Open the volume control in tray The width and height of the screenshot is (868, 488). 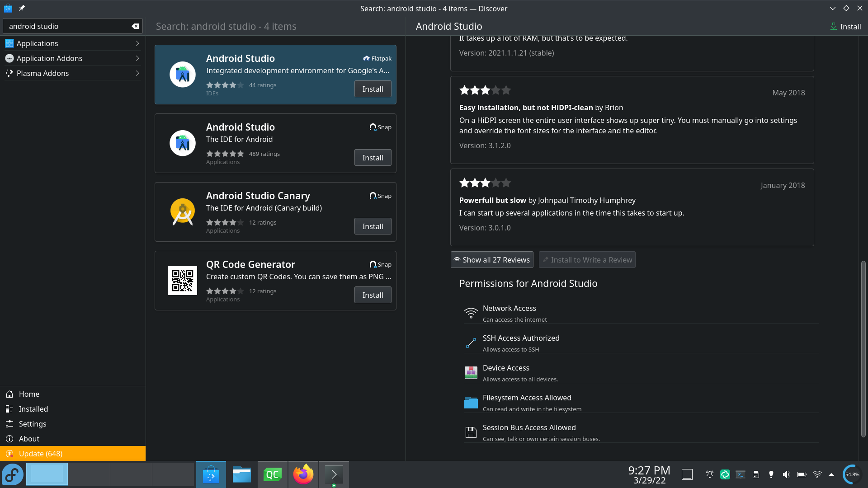click(x=787, y=474)
